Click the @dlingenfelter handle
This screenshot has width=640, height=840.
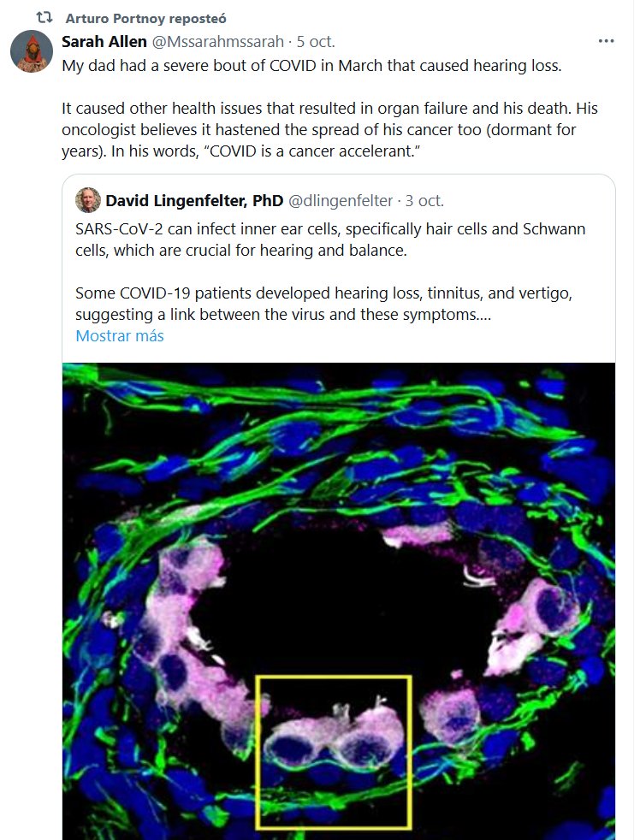point(341,201)
